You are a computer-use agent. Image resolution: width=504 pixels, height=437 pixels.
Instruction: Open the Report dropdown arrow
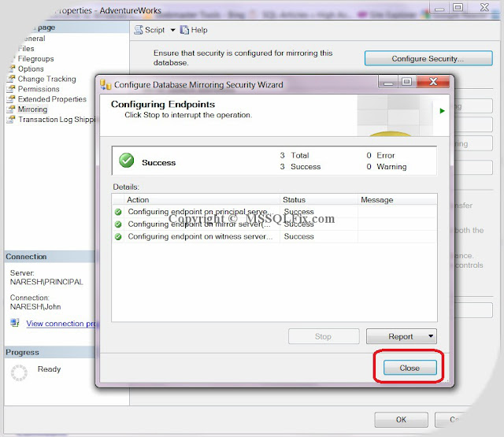(431, 336)
